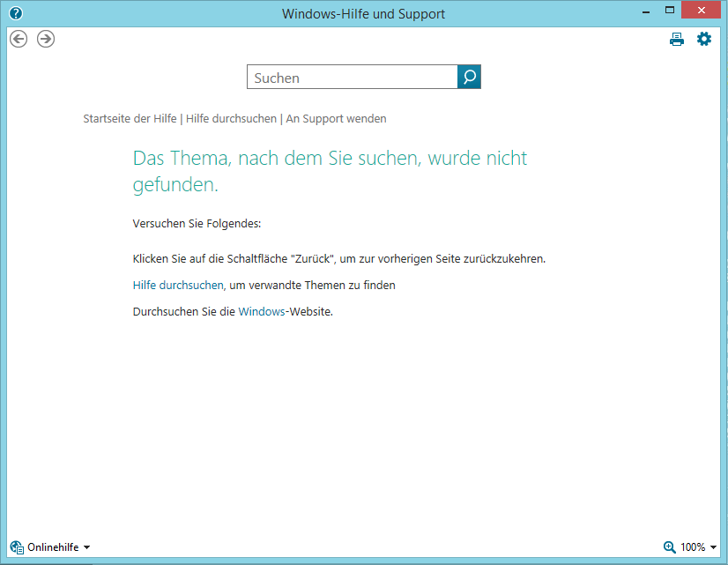Click the printer icon to print
This screenshot has height=565, width=728.
[677, 39]
